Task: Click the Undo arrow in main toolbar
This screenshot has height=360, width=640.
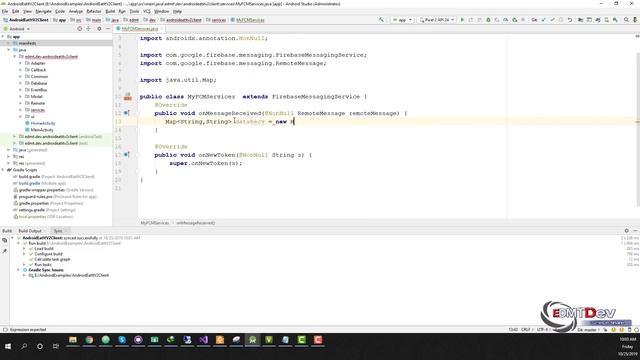Action: 570,20
